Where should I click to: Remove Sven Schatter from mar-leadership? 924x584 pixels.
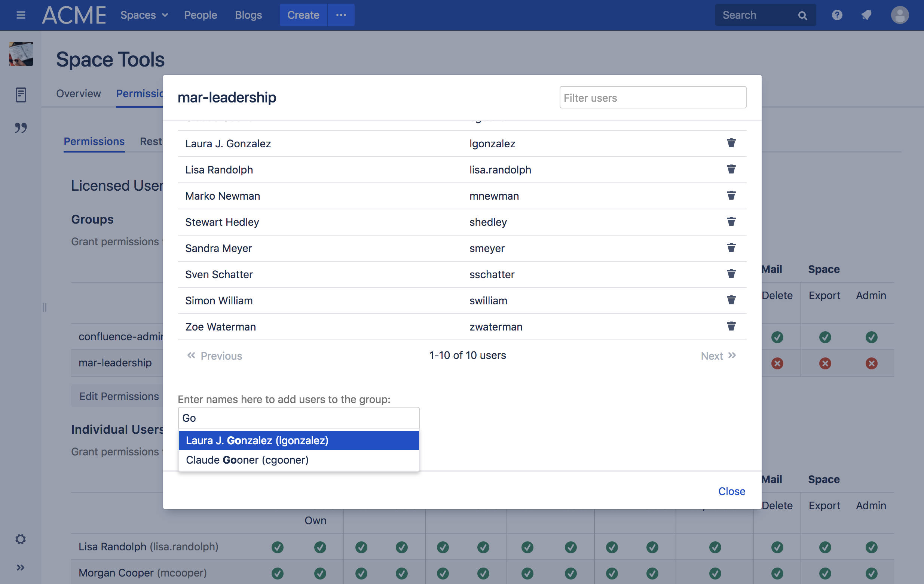(731, 274)
